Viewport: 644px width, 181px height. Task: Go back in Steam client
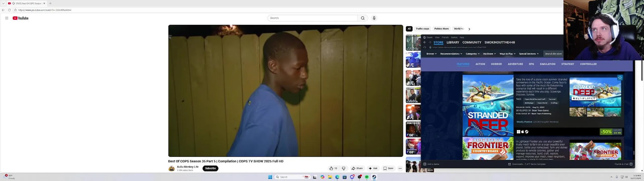425,42
